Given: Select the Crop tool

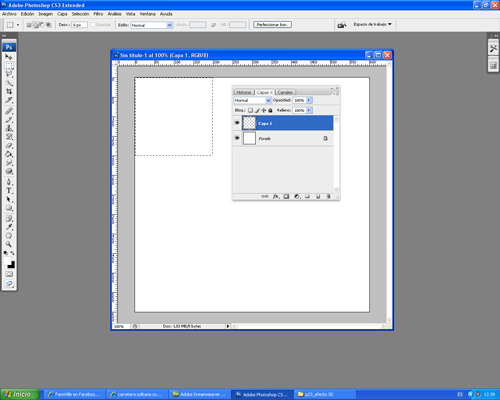Looking at the screenshot, I should click(x=9, y=92).
